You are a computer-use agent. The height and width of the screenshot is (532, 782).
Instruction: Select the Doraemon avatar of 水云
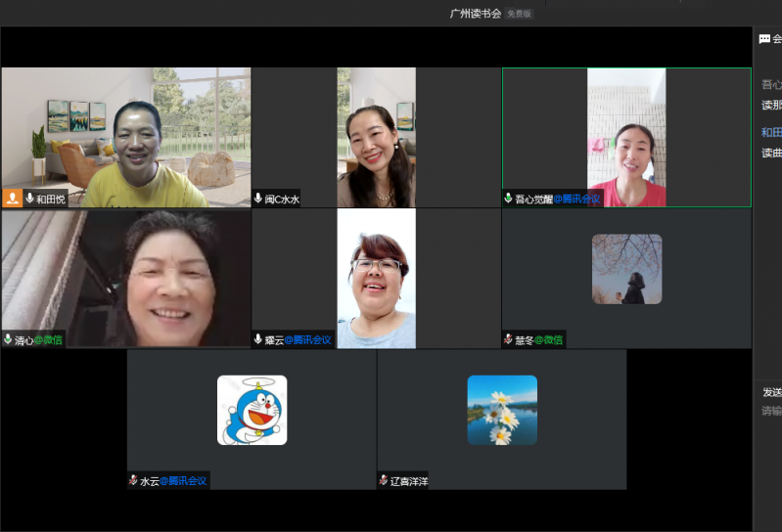coord(252,410)
